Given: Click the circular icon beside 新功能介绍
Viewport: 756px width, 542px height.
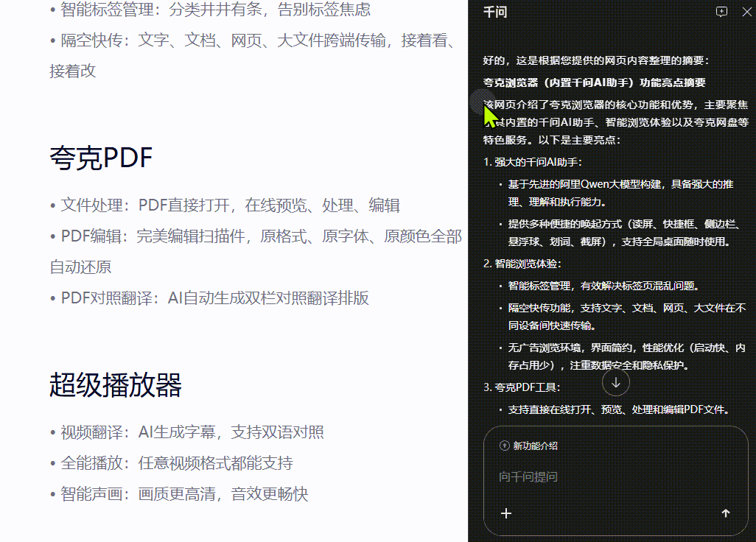Looking at the screenshot, I should click(x=504, y=445).
